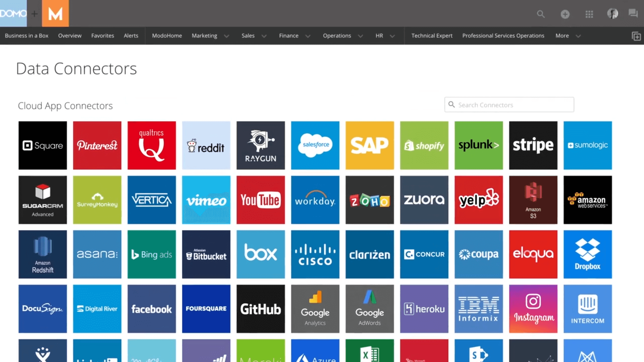644x362 pixels.
Task: Select the Facebook connector tile
Action: pyautogui.click(x=152, y=309)
